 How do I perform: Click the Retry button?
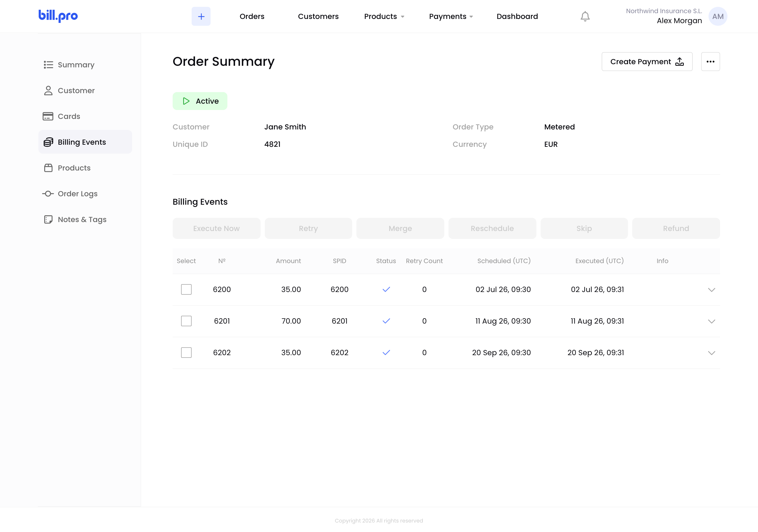click(308, 228)
